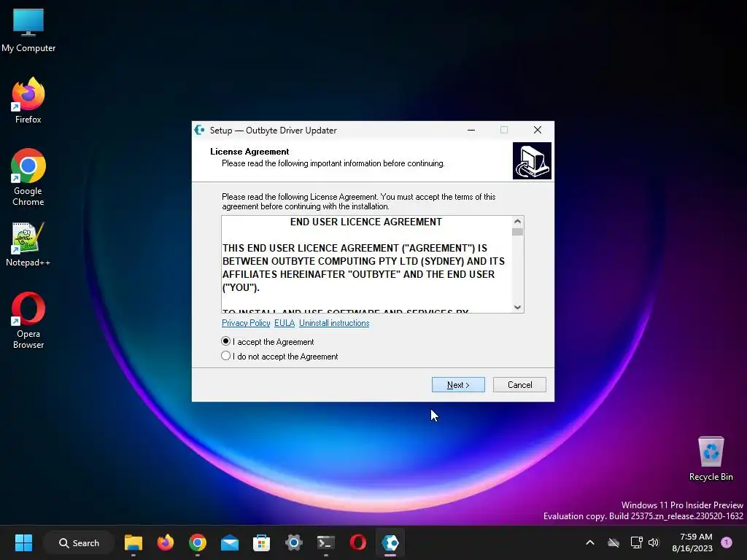Open Google Chrome desktop shortcut

(28, 176)
